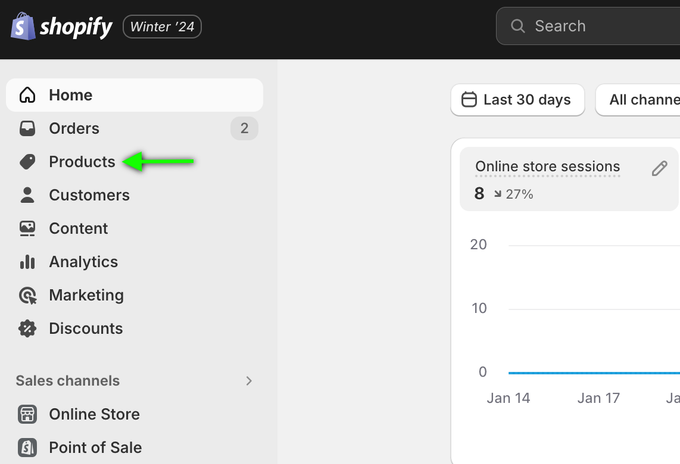Image resolution: width=680 pixels, height=464 pixels.
Task: Expand Sales channels with chevron
Action: [249, 381]
